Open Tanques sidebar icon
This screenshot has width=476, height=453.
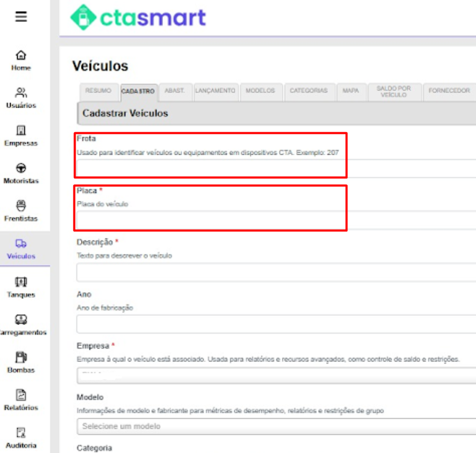click(21, 282)
